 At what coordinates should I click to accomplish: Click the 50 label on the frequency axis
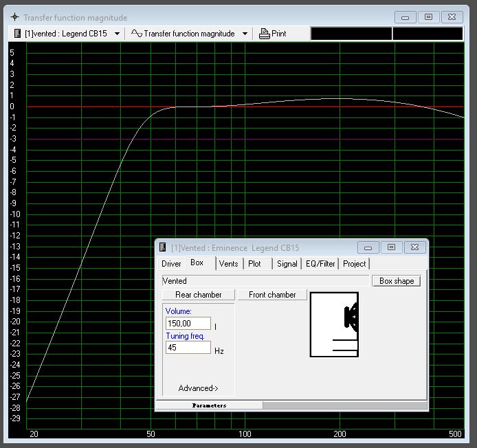[x=151, y=434]
